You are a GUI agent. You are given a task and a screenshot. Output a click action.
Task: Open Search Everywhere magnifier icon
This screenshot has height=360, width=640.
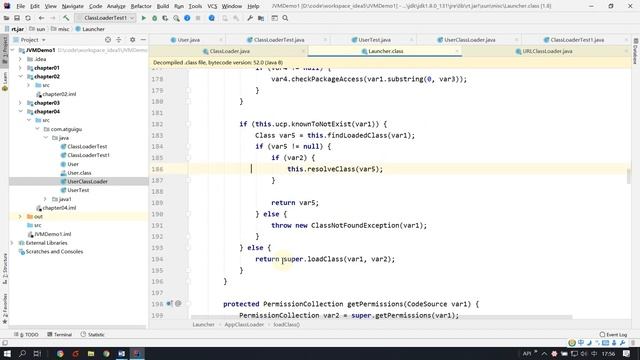pyautogui.click(x=285, y=18)
